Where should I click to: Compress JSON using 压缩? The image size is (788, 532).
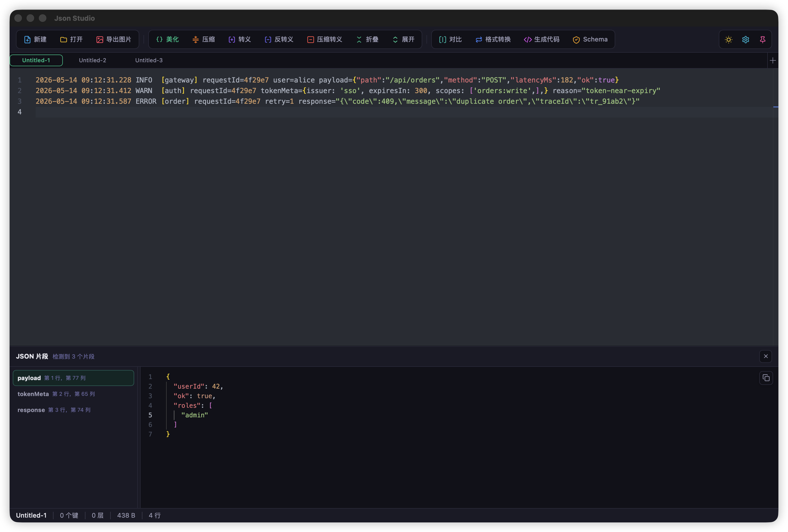203,39
